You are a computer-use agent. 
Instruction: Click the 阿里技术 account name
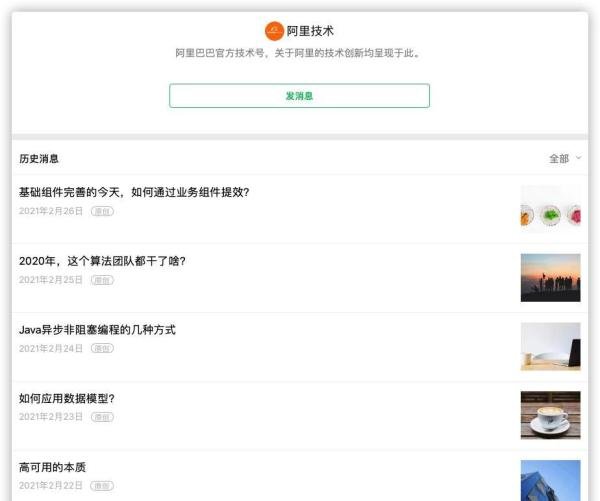point(310,31)
